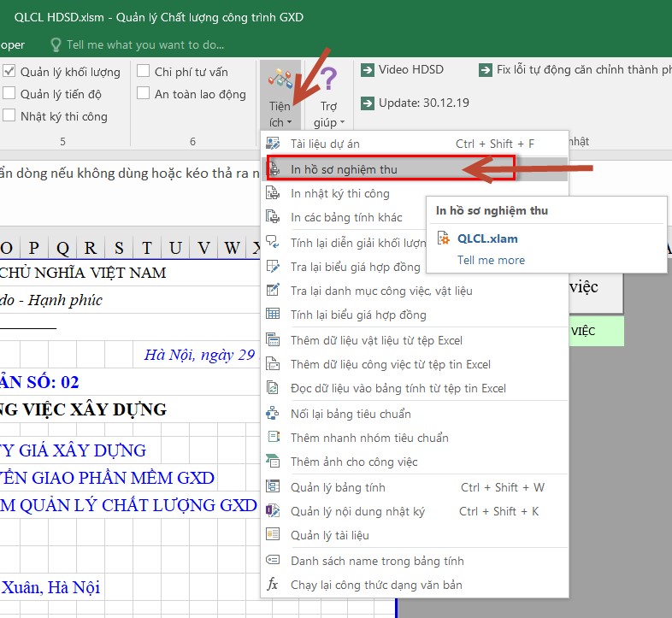This screenshot has width=672, height=618.
Task: Click the Update: 30.12.19 arrow icon
Action: point(368,103)
